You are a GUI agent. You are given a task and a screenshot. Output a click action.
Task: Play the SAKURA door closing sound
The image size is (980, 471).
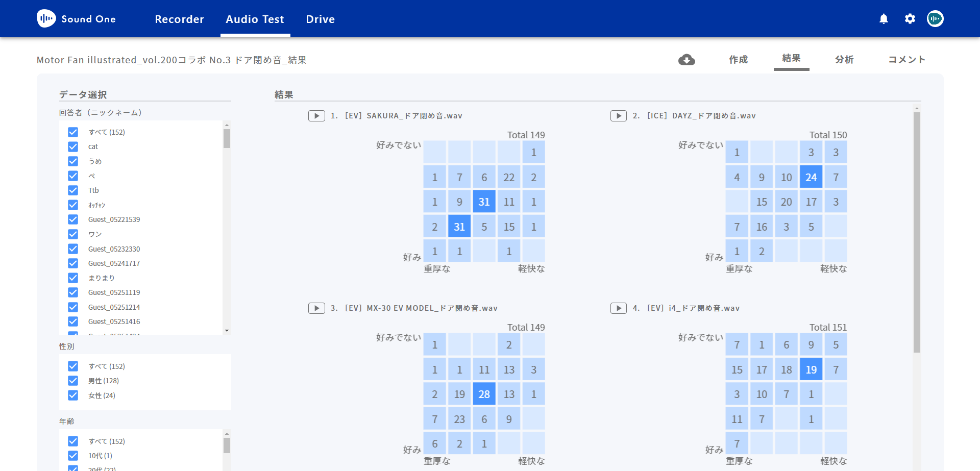point(316,116)
